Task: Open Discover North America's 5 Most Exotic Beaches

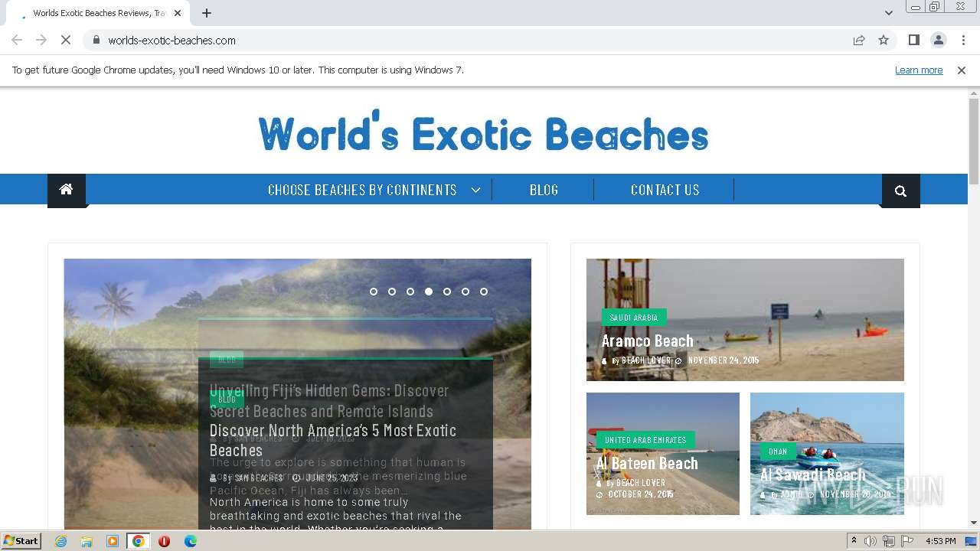Action: pyautogui.click(x=333, y=440)
